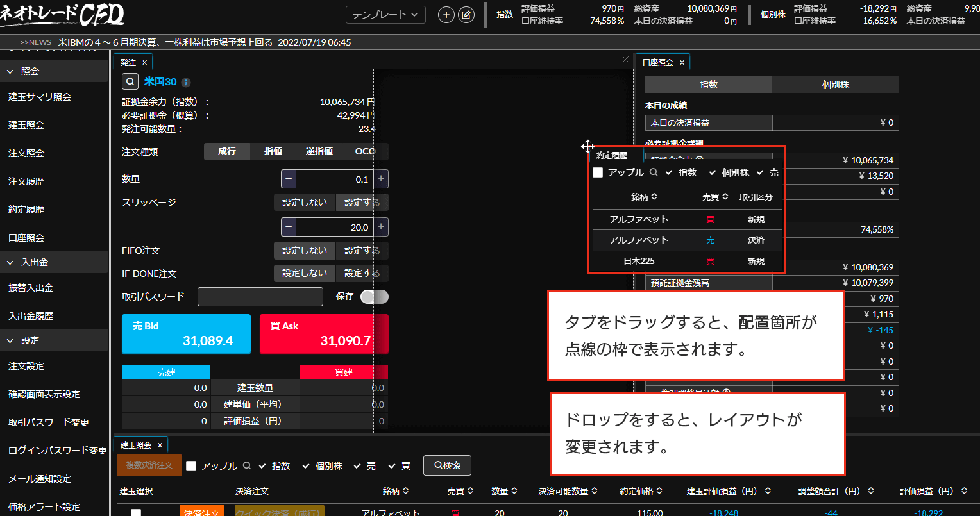
Task: Click the 複数決済注文 button
Action: 149,465
